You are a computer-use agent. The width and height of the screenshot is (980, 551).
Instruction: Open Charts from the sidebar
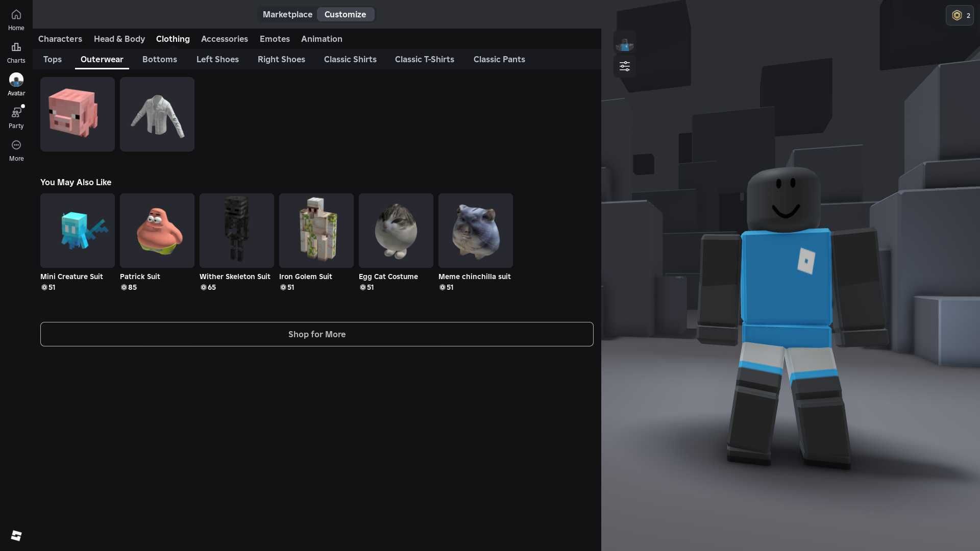click(16, 53)
